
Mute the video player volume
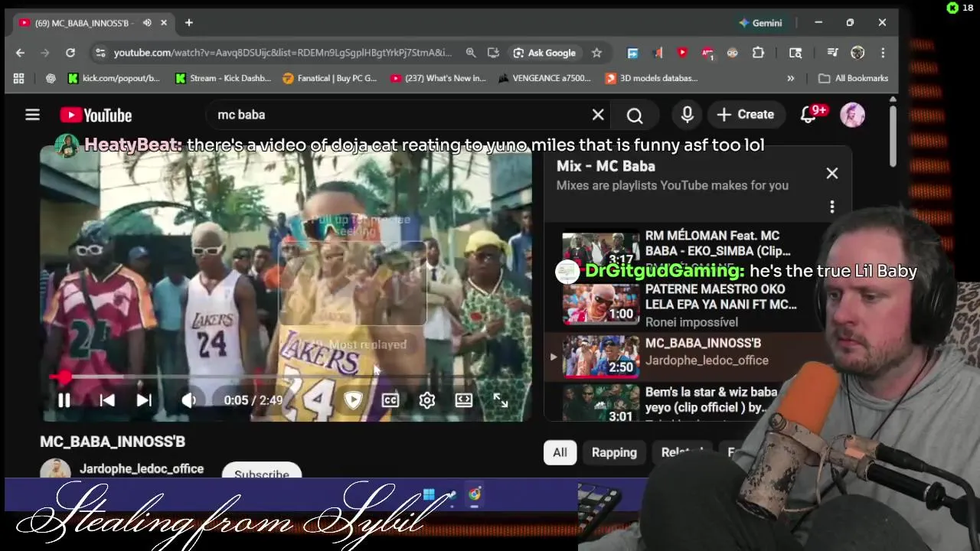coord(188,400)
